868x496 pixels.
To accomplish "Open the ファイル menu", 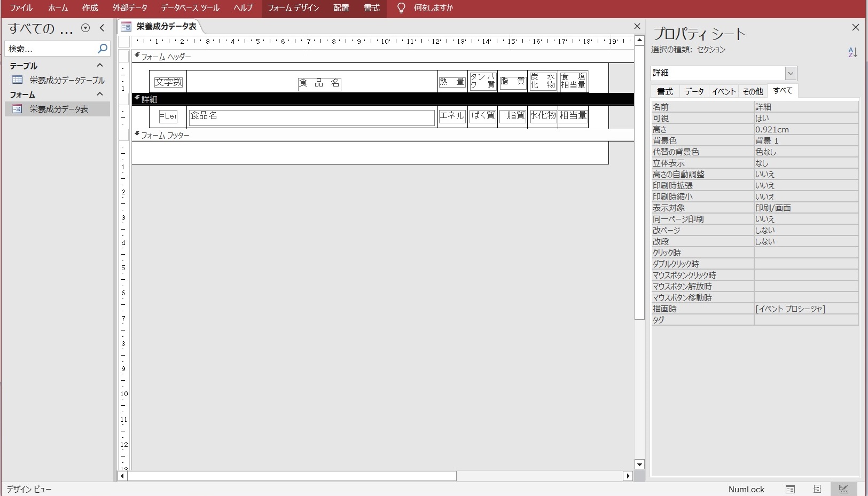I will 21,8.
